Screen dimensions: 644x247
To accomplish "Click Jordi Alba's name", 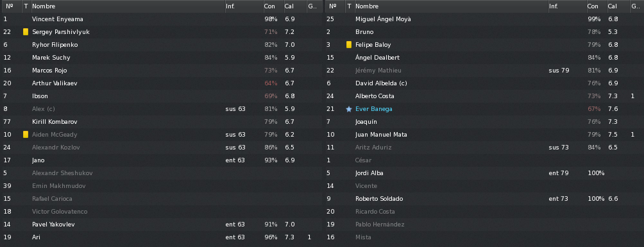I will (x=369, y=173).
